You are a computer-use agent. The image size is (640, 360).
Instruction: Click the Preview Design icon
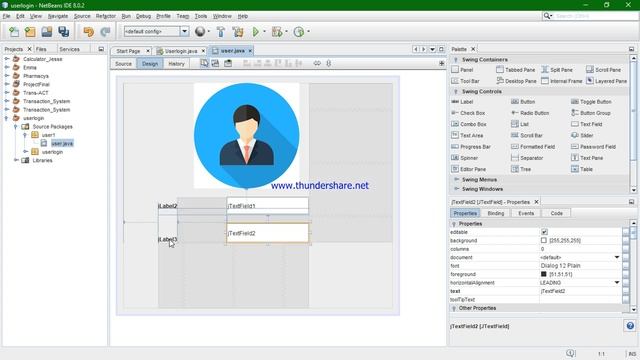(x=228, y=63)
